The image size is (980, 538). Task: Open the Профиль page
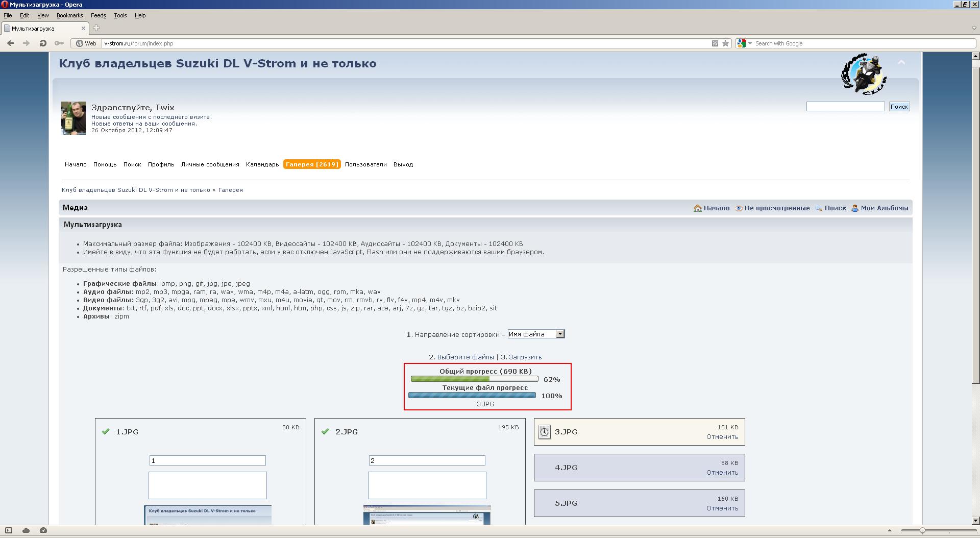(161, 164)
